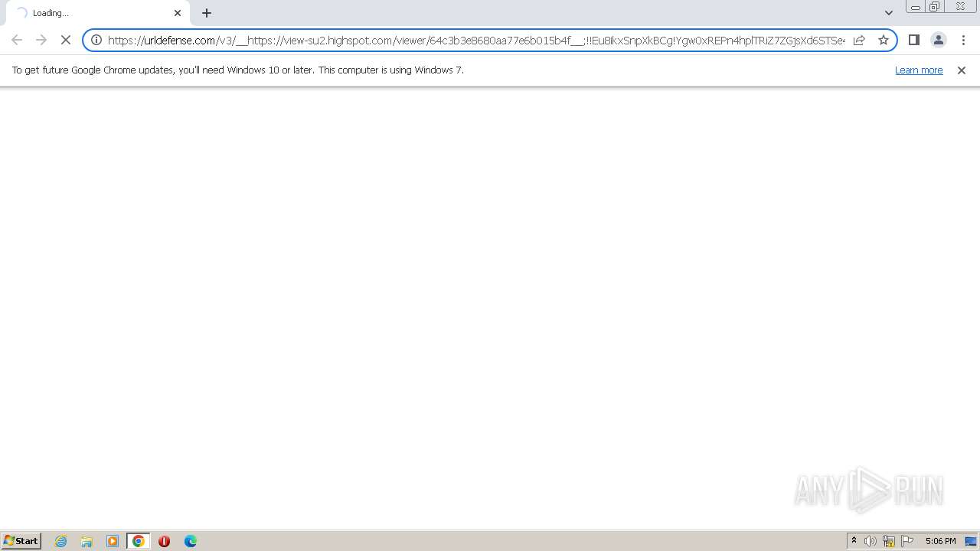Launch Windows Media Player from taskbar
The width and height of the screenshot is (980, 551).
pyautogui.click(x=113, y=541)
